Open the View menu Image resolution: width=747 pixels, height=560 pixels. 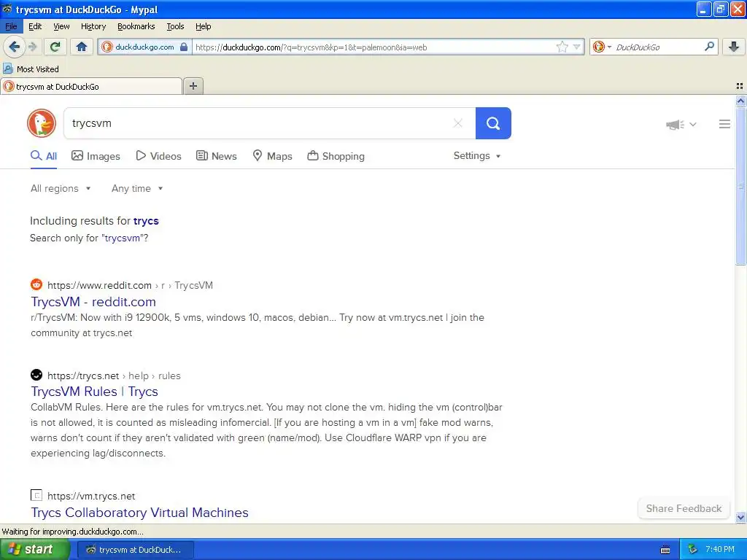61,26
